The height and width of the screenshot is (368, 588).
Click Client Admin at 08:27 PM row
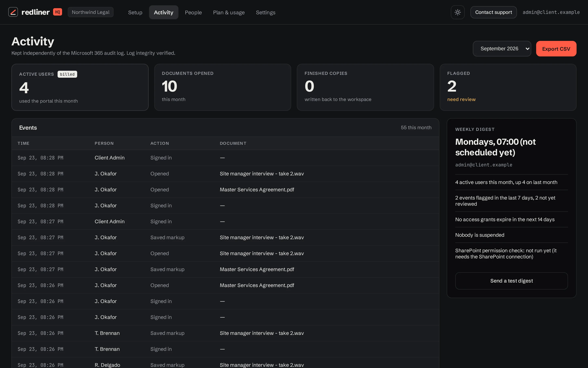pos(225,221)
